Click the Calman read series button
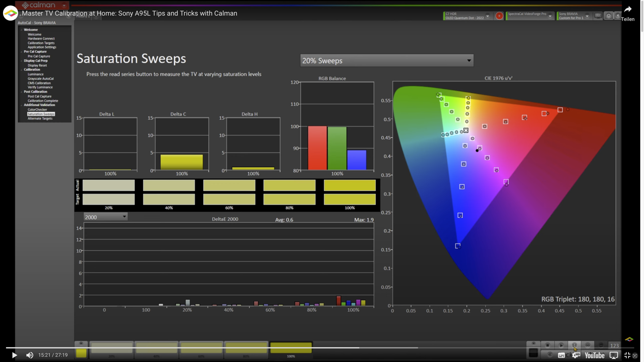The height and width of the screenshot is (362, 644). [x=574, y=345]
